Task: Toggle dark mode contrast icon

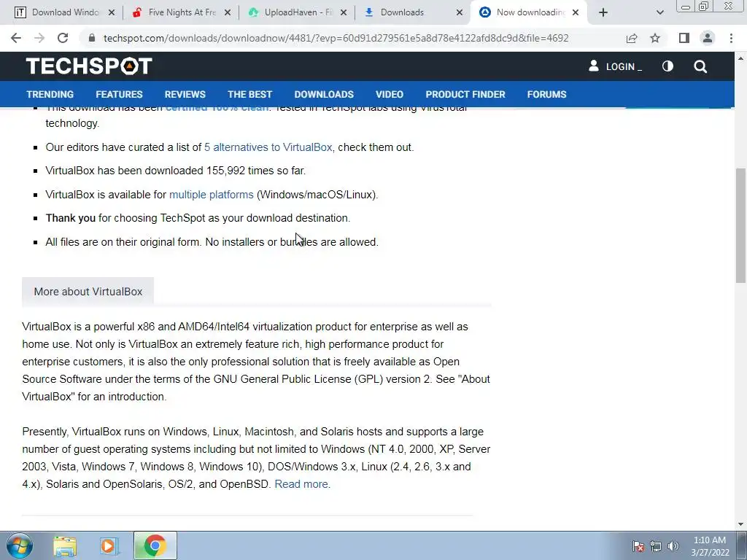Action: click(667, 66)
